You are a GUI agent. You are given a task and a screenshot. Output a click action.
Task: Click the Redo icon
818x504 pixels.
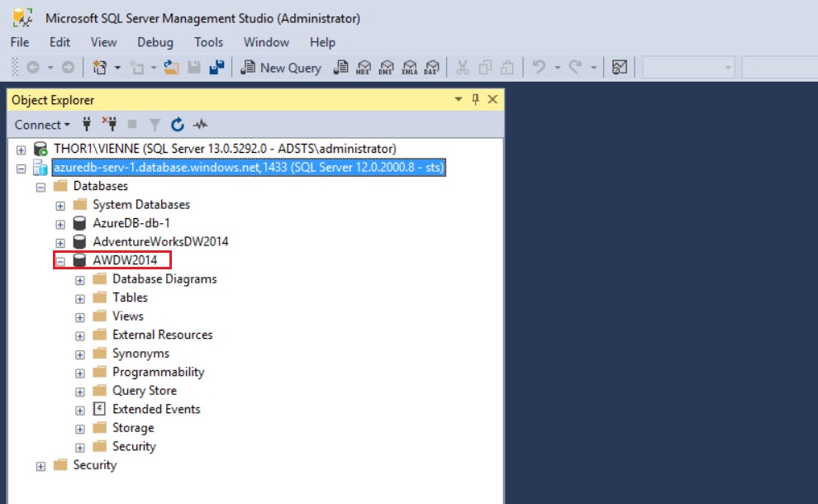575,67
